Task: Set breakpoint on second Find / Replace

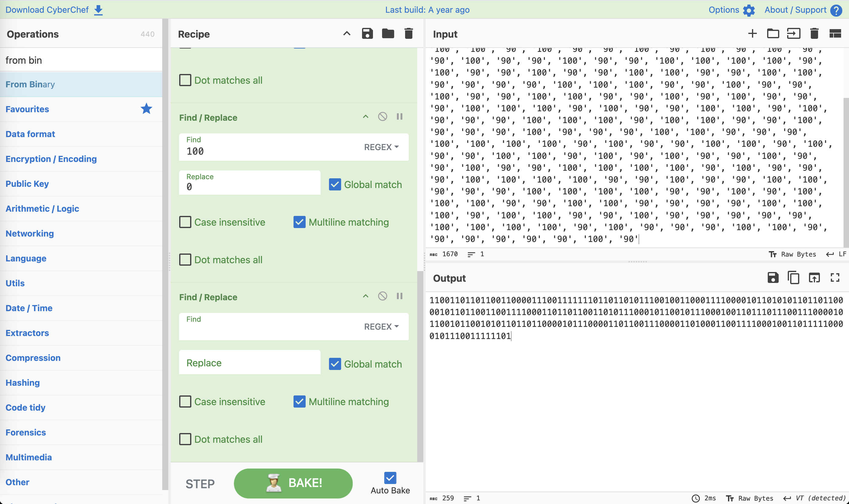Action: click(x=399, y=296)
